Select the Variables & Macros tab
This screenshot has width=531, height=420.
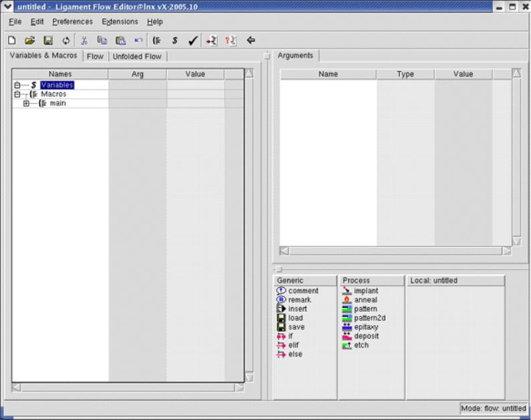pos(43,55)
